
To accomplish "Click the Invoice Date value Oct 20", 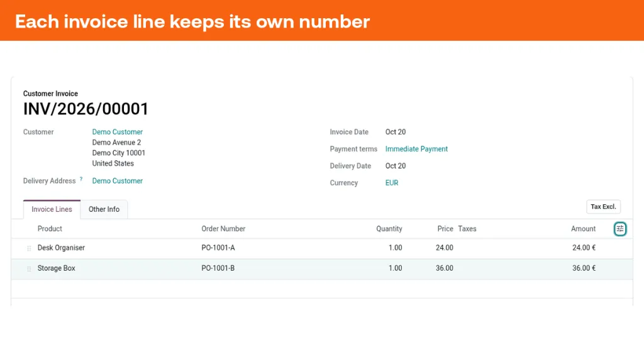I will pos(396,132).
